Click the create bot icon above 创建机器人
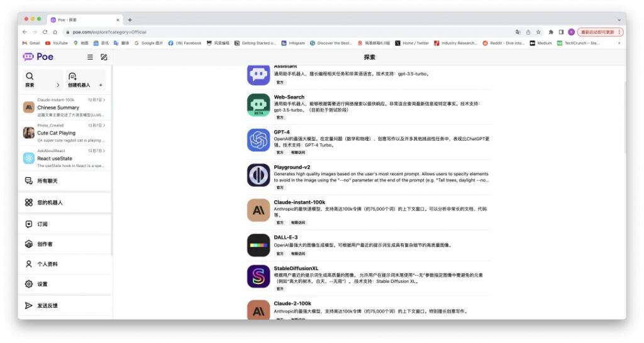The width and height of the screenshot is (644, 343). point(72,76)
